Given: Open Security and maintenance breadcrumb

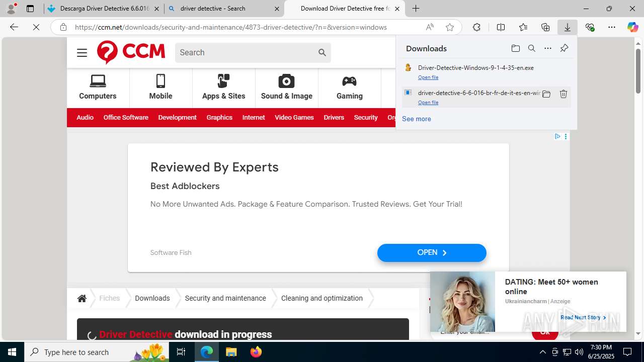Looking at the screenshot, I should pos(225,298).
